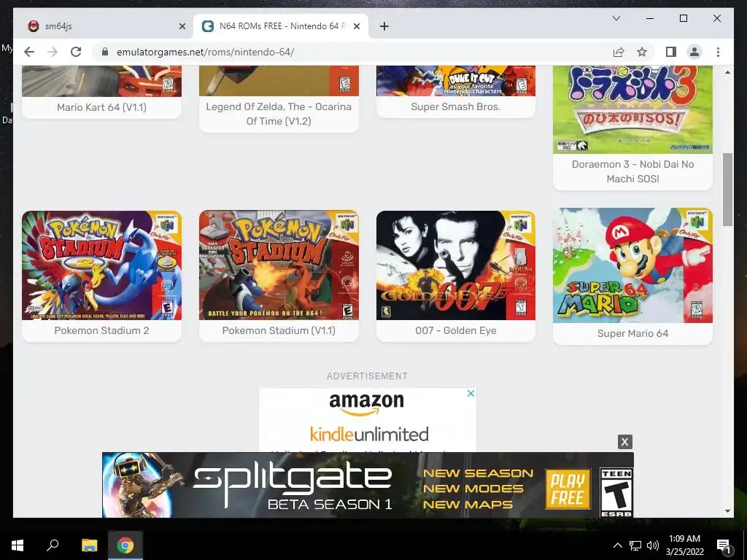Screen dimensions: 747x560
Task: Bookmark this page with star icon
Action: [642, 52]
